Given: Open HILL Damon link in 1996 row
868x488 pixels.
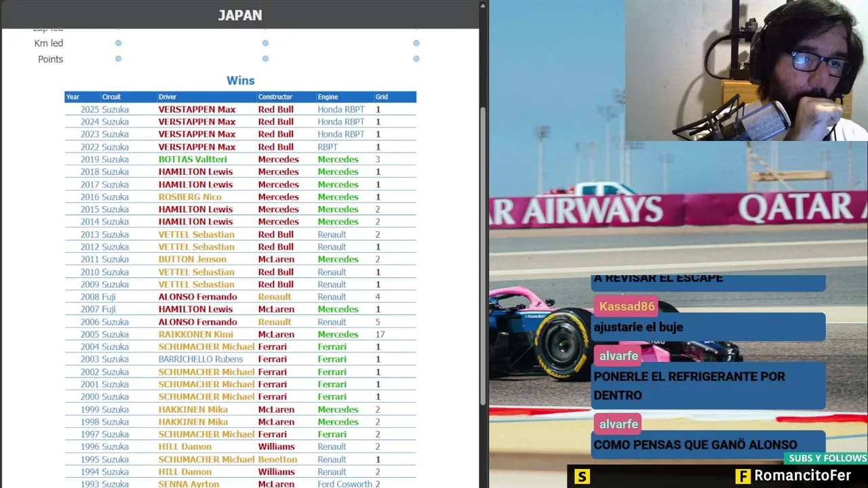Looking at the screenshot, I should tap(185, 447).
